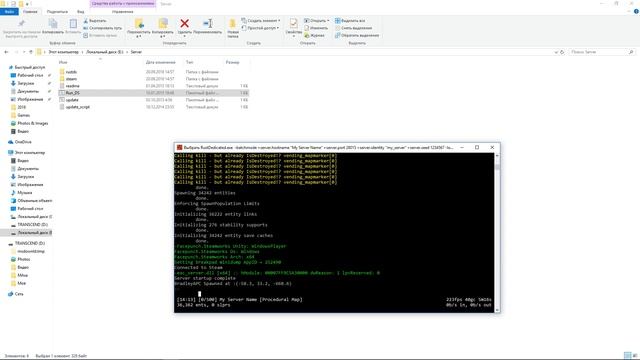The height and width of the screenshot is (360, 640).
Task: Sort by the Размер (Size) column header
Action: [x=232, y=62]
